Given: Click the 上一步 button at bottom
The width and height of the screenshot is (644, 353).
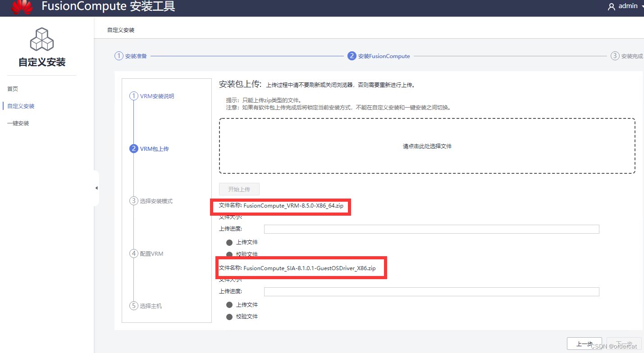Looking at the screenshot, I should (584, 343).
